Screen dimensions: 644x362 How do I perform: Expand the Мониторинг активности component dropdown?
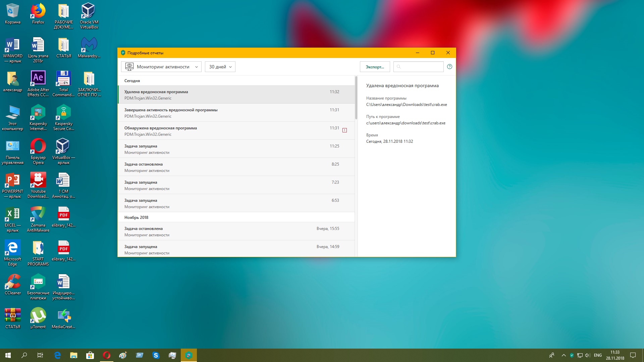click(x=161, y=67)
